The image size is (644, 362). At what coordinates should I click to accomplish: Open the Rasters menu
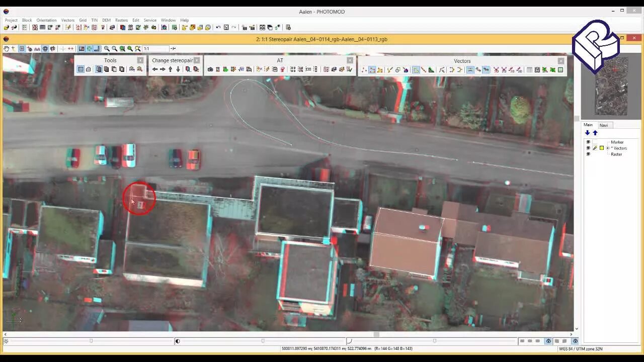click(x=121, y=20)
